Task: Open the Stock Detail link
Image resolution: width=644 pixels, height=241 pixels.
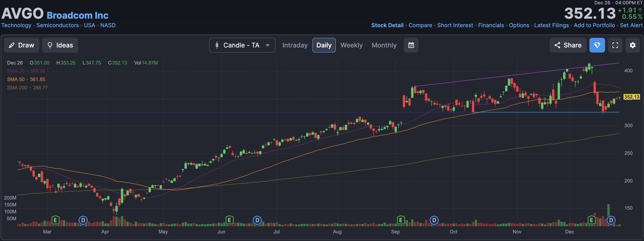Action: [387, 25]
